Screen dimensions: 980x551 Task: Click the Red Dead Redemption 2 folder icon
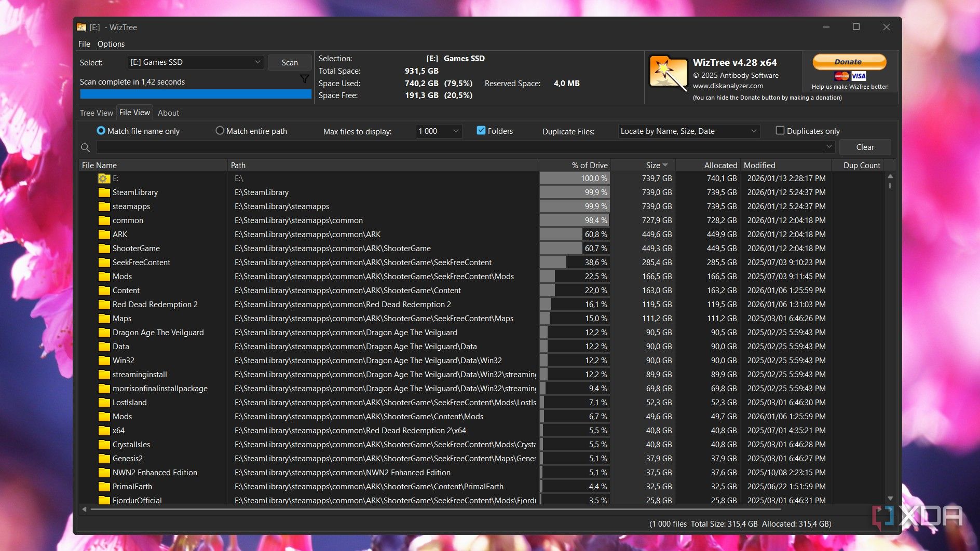[x=104, y=305]
